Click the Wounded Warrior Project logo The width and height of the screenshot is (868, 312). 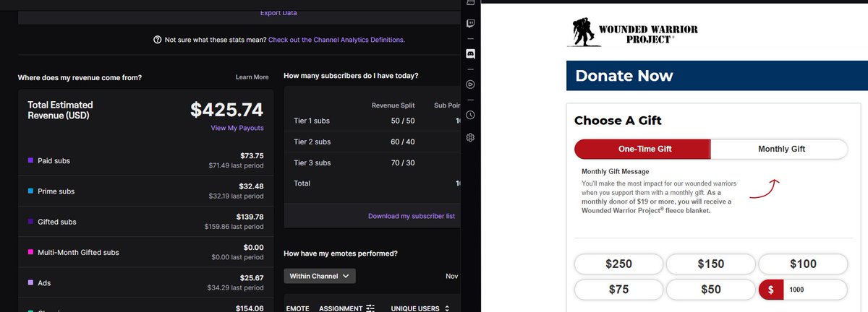632,33
